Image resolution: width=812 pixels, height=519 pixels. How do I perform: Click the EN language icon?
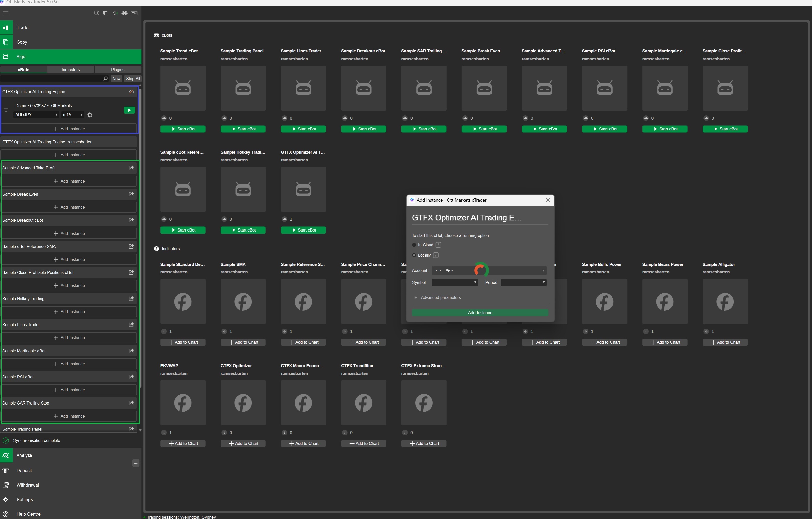point(134,13)
